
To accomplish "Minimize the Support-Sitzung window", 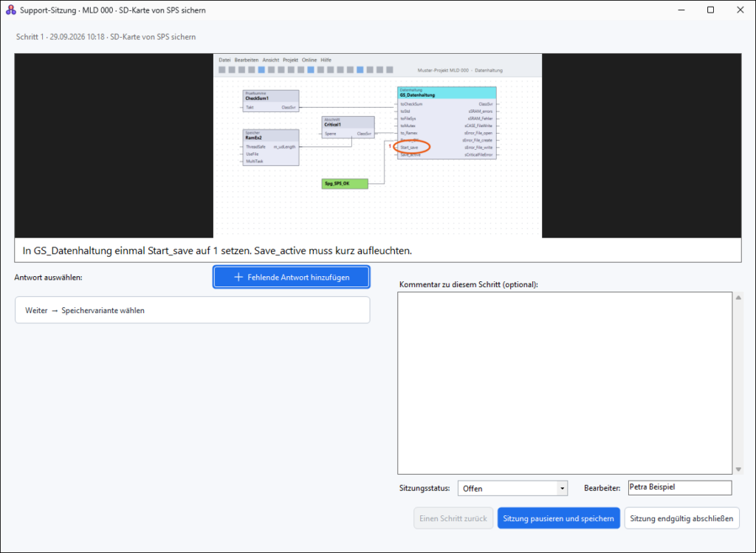I will coord(681,10).
